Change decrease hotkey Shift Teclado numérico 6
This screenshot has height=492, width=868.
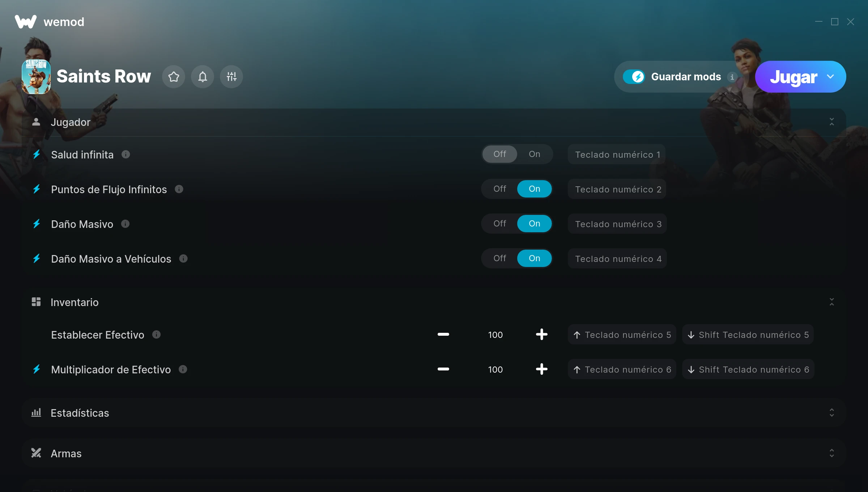click(748, 369)
